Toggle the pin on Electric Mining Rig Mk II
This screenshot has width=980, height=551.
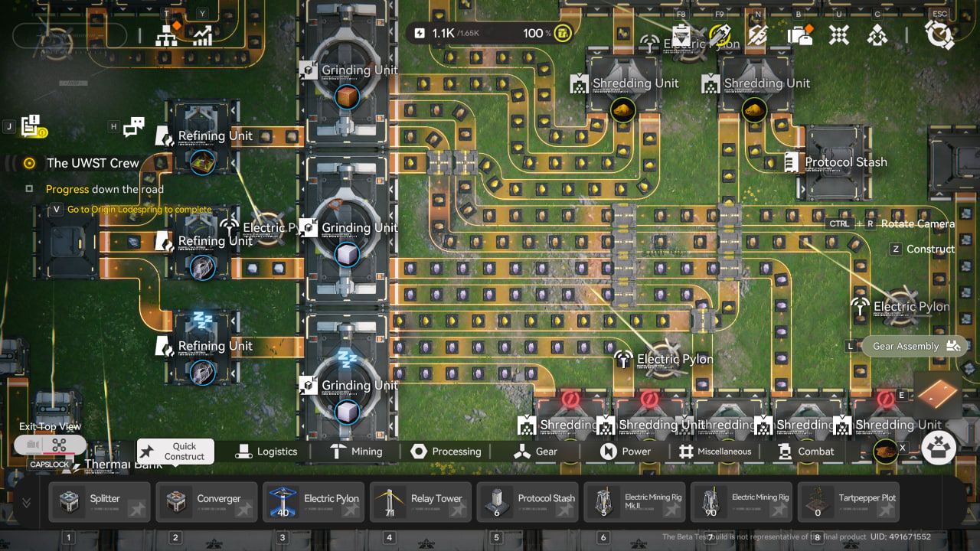674,510
